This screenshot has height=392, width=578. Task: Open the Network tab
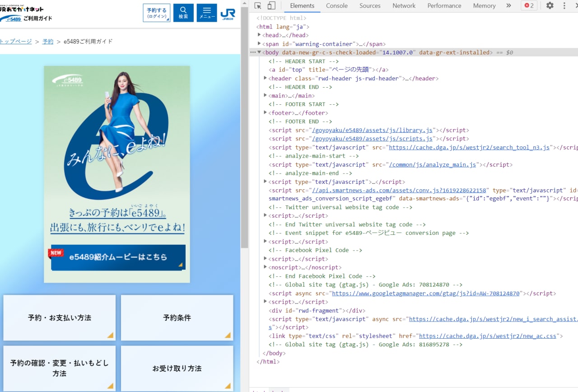[x=404, y=6]
